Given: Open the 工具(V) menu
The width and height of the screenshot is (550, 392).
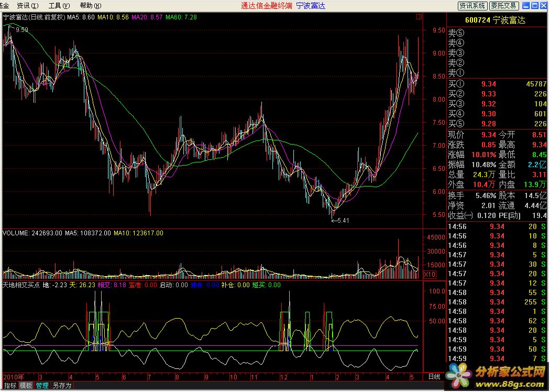Looking at the screenshot, I should pyautogui.click(x=59, y=6).
